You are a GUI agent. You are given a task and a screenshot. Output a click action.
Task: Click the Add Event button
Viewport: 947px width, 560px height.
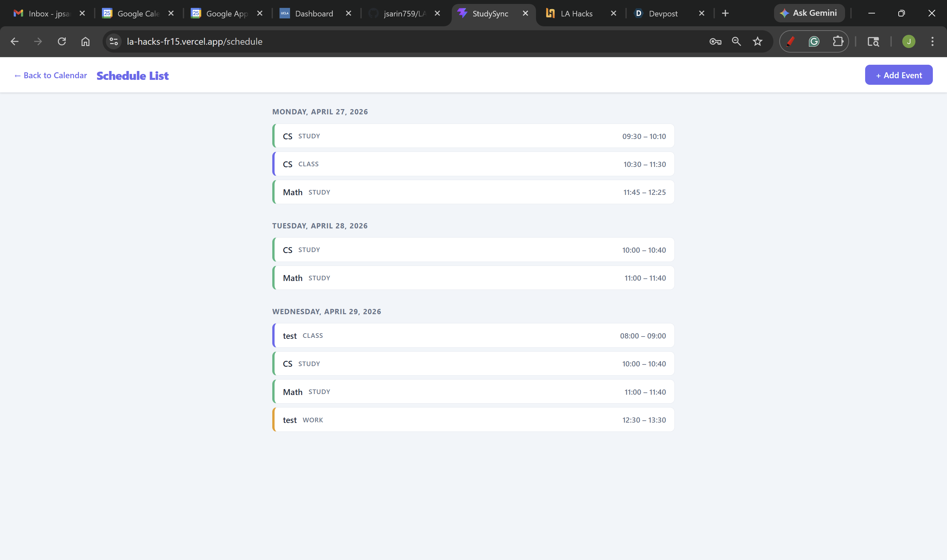click(x=898, y=75)
